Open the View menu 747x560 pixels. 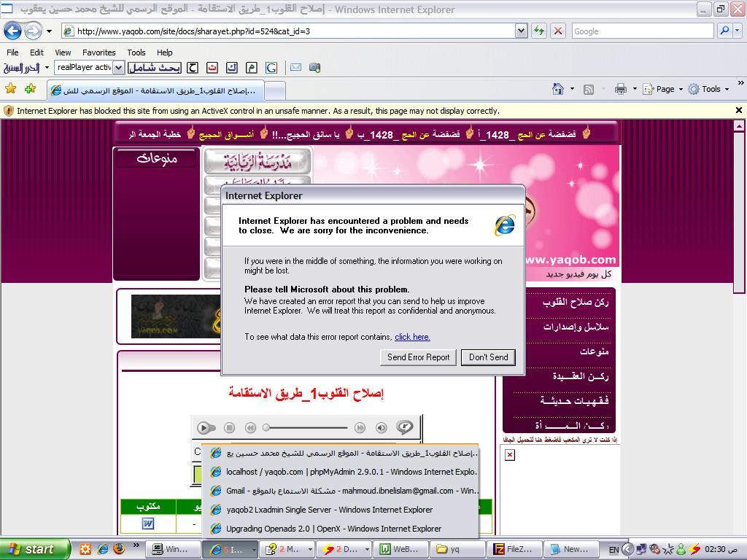point(63,52)
